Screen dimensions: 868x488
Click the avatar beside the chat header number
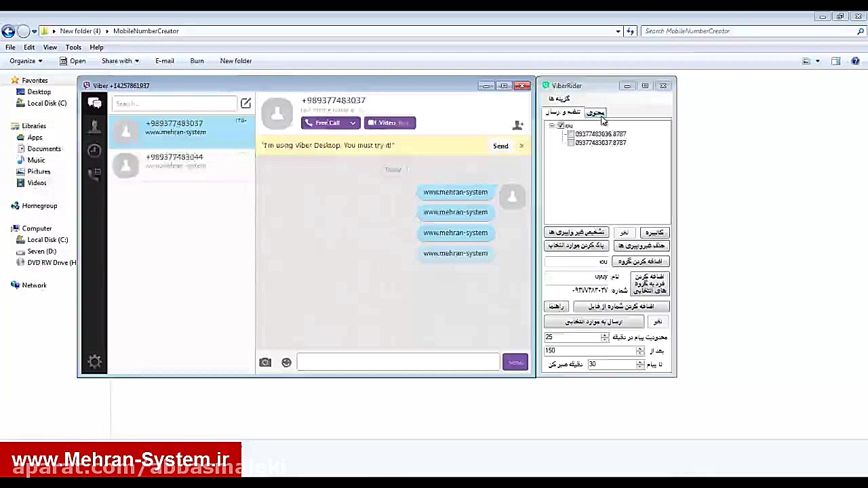coord(277,113)
